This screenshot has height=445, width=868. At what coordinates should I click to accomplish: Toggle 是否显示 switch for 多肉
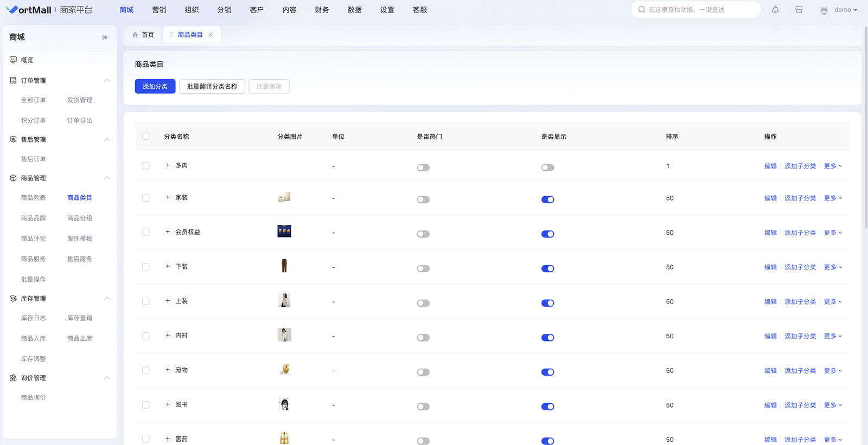tap(547, 167)
